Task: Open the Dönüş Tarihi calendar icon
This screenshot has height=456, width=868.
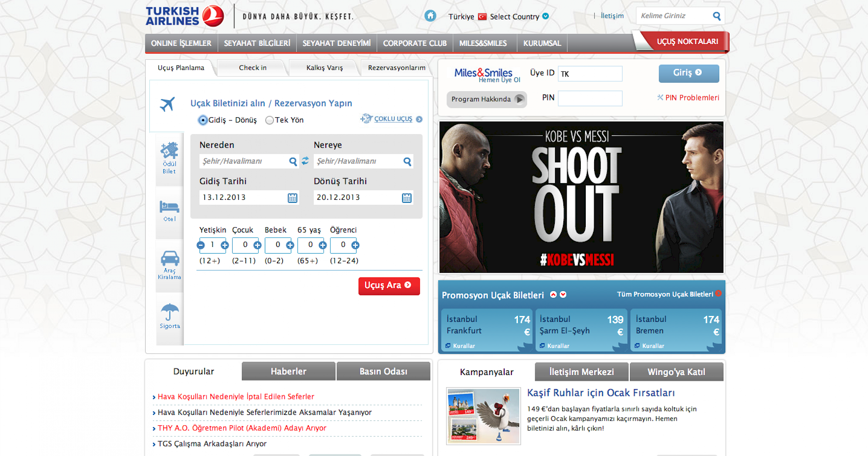Action: 407,198
